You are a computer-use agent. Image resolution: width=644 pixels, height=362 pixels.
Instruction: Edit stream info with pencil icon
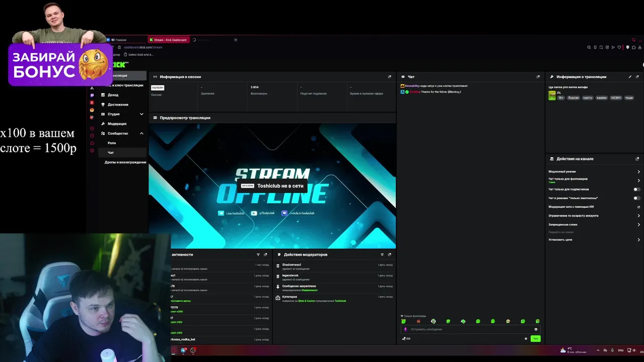pyautogui.click(x=630, y=77)
